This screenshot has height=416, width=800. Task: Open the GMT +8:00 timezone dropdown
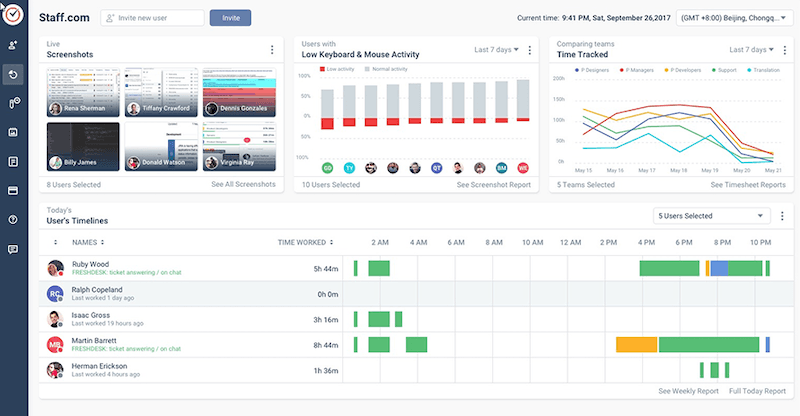click(733, 17)
